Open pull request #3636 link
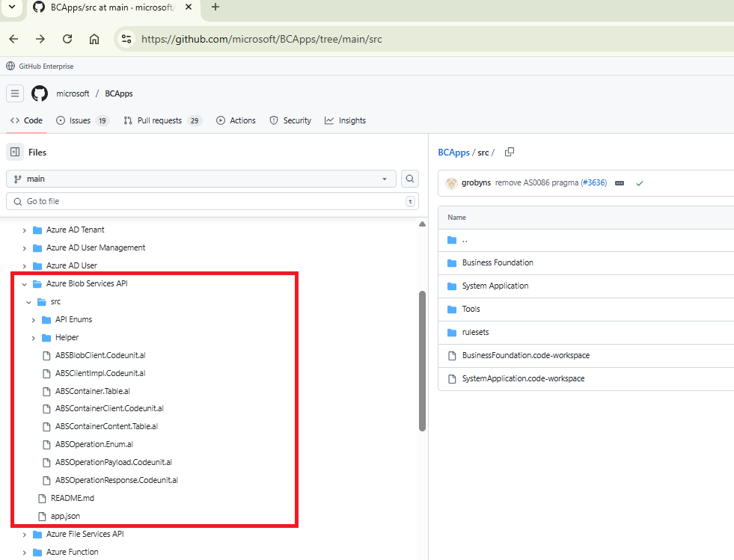This screenshot has width=734, height=560. point(593,183)
